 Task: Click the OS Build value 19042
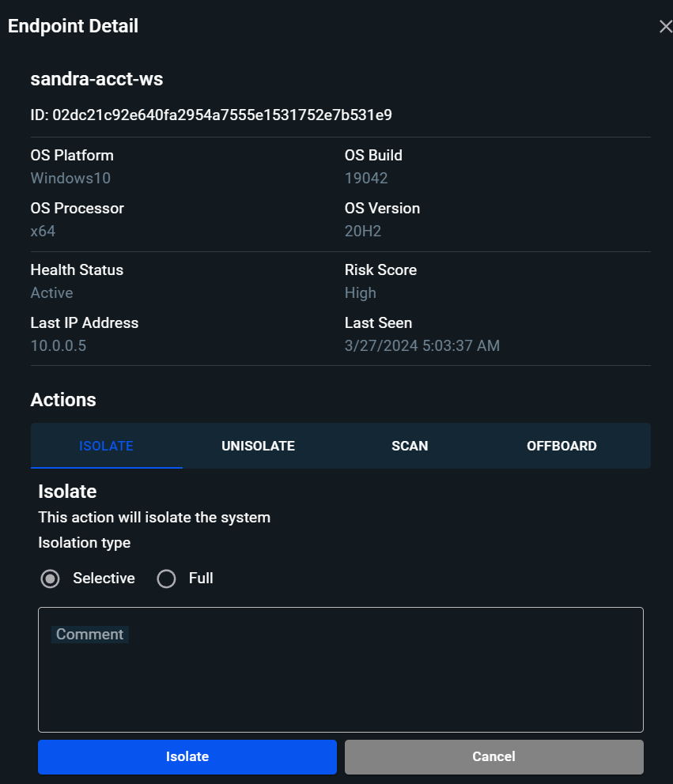tap(366, 178)
